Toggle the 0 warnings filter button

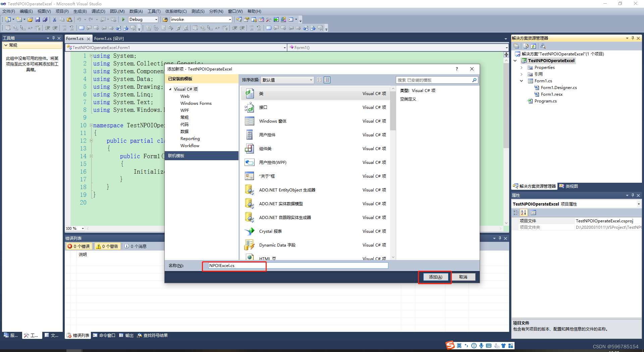[107, 246]
